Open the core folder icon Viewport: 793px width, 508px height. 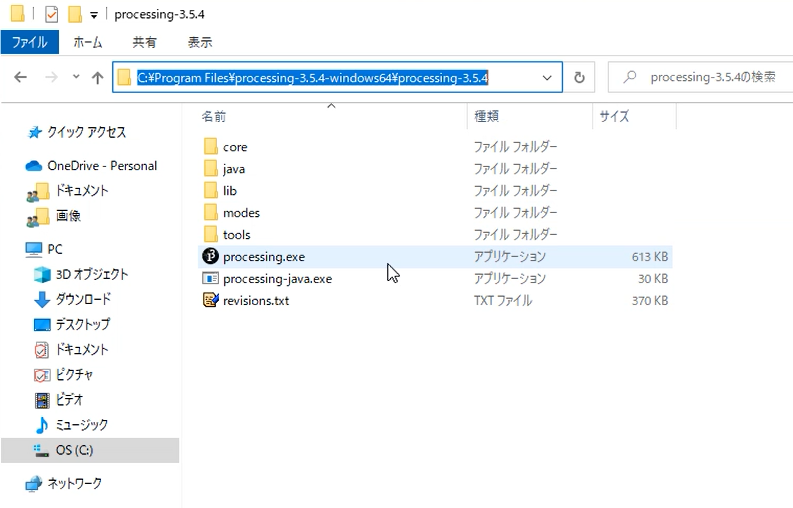(211, 147)
